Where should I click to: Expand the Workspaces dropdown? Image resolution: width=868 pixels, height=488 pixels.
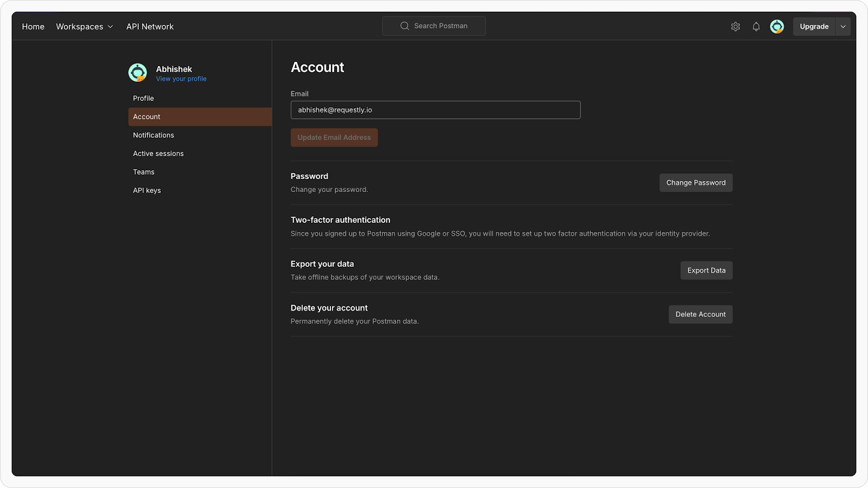click(x=85, y=27)
